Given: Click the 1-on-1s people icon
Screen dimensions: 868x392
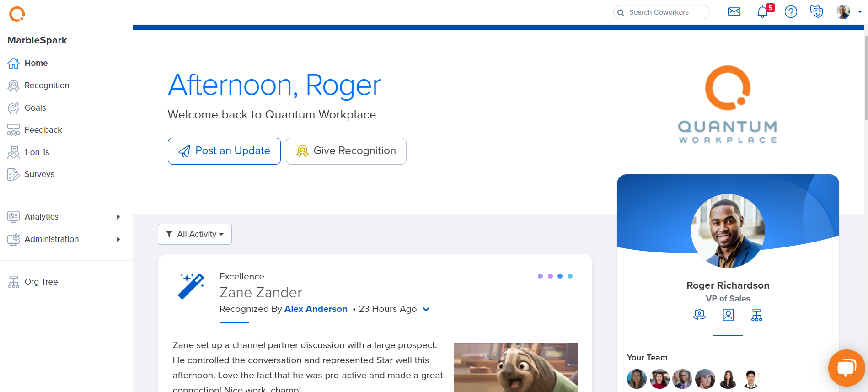Looking at the screenshot, I should tap(13, 152).
